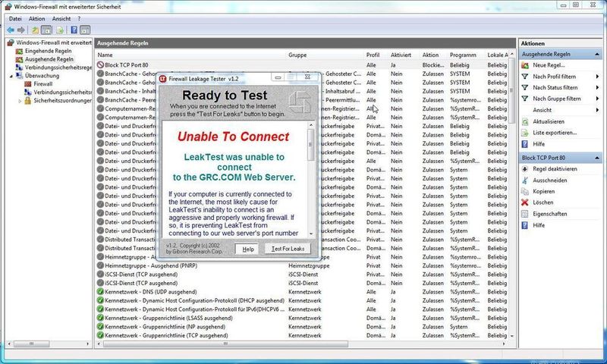Click the Neue Regel icon in Aktionen
Viewport: 607px width, 364px height.
click(525, 65)
